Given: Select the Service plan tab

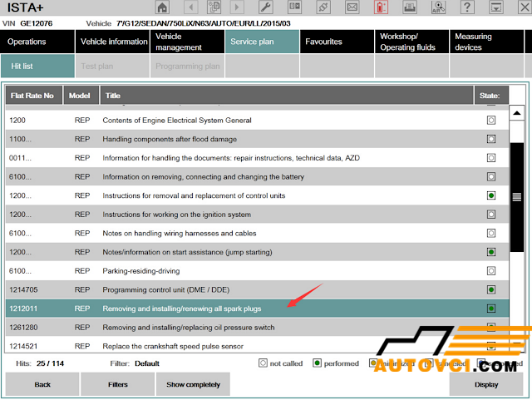Looking at the screenshot, I should [x=263, y=42].
